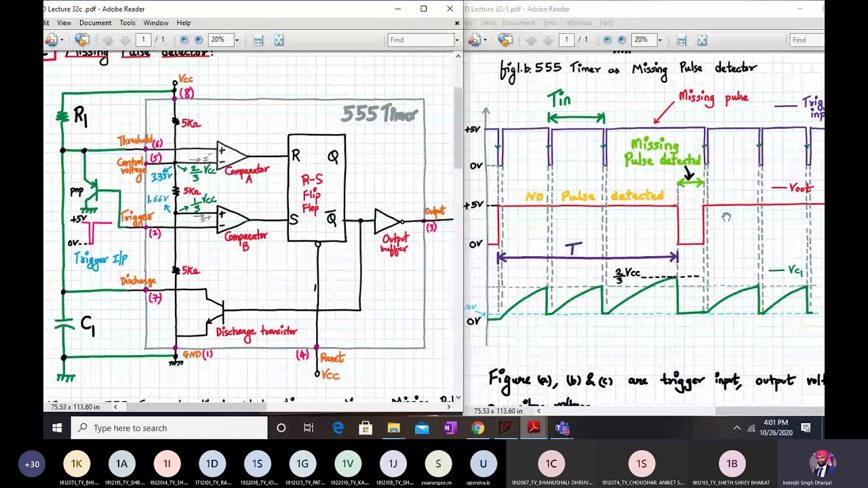Select participant avatar 1K

(77, 464)
